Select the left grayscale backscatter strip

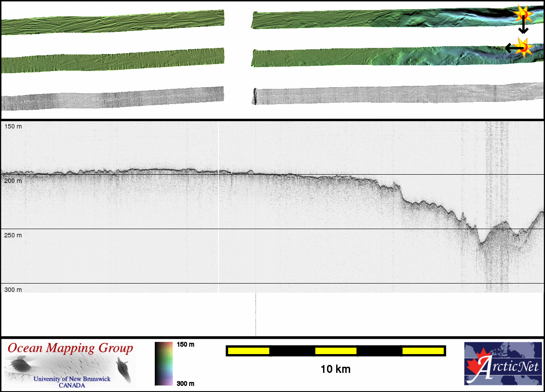coord(112,98)
